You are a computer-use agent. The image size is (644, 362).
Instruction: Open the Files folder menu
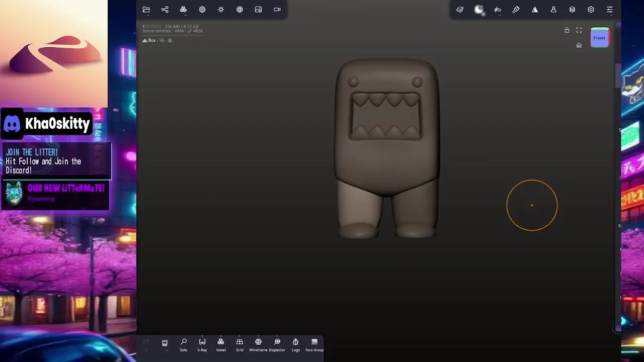(x=146, y=10)
